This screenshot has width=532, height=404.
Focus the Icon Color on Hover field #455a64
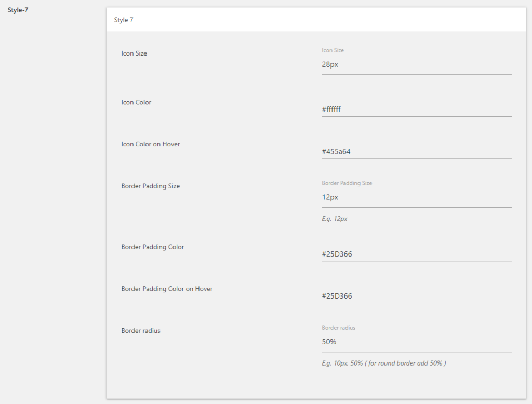[416, 152]
